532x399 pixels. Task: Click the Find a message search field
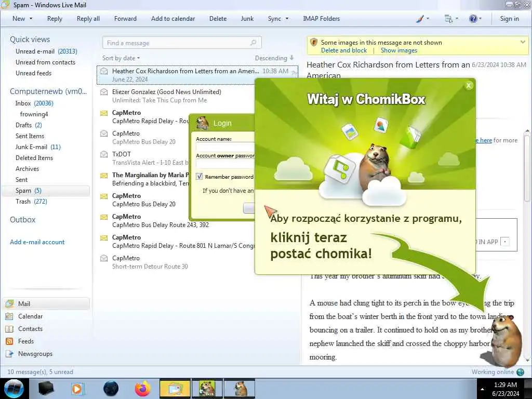point(182,43)
